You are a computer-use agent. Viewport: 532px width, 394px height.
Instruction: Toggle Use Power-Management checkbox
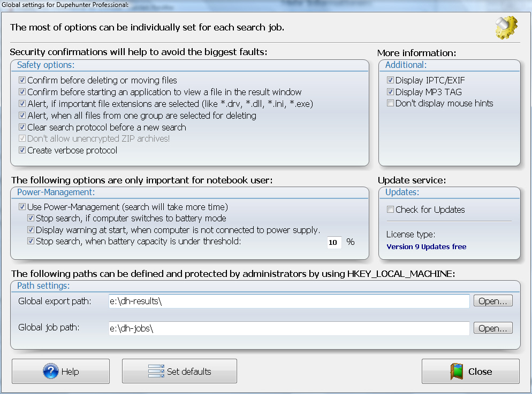22,207
